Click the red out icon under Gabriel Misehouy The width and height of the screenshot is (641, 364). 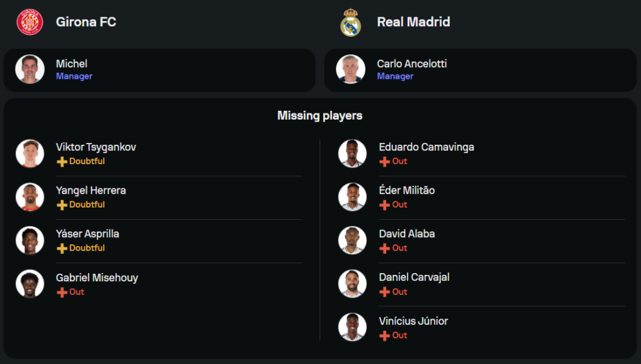click(62, 292)
